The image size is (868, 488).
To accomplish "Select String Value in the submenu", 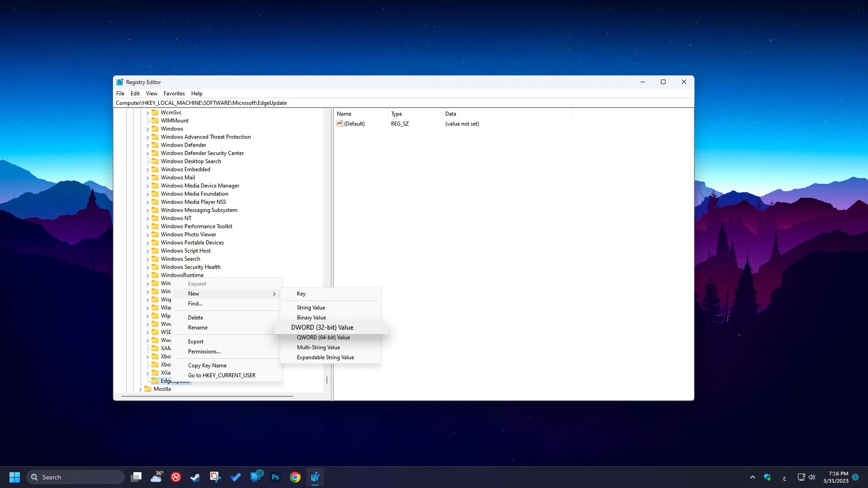I will [x=330, y=308].
